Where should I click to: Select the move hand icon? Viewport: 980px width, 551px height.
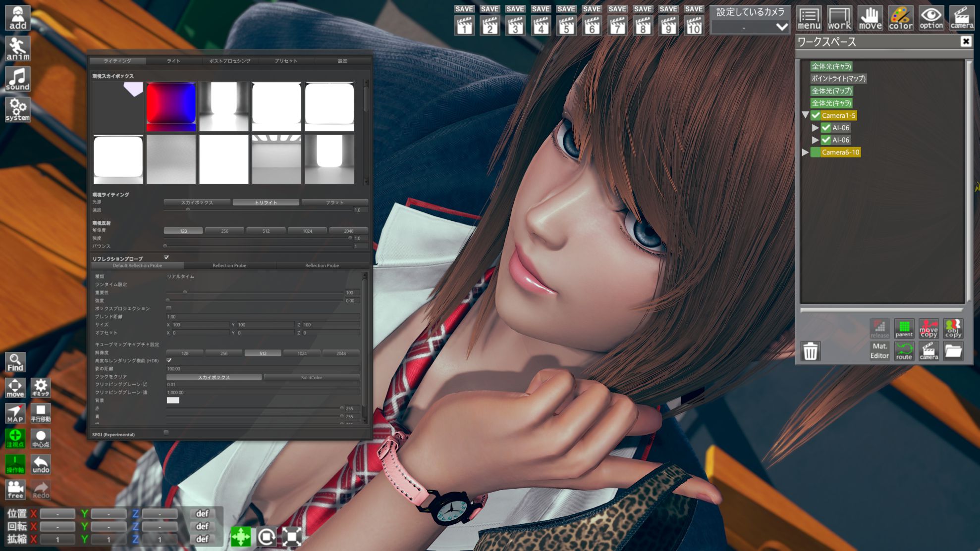pyautogui.click(x=870, y=18)
